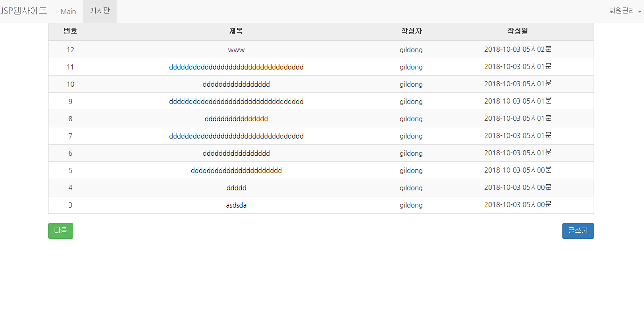Click gildong author in row 3
644x320 pixels.
(x=411, y=205)
